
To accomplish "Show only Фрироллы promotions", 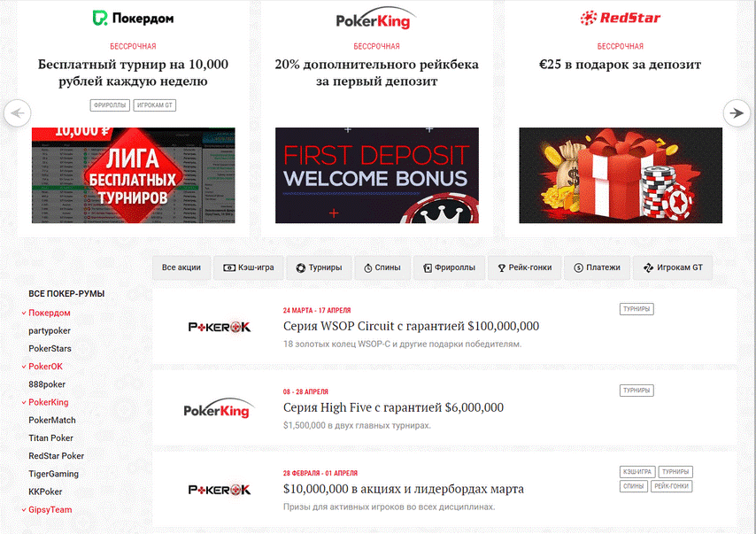I will (x=449, y=267).
